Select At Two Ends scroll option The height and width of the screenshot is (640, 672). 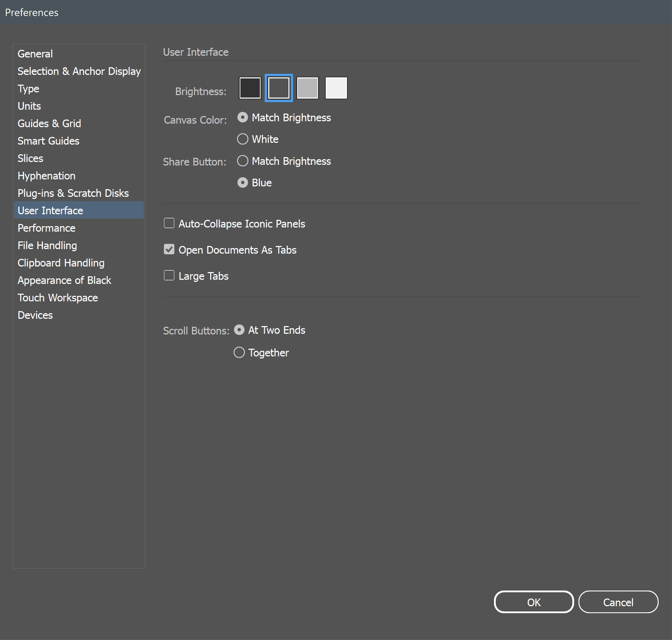click(239, 330)
